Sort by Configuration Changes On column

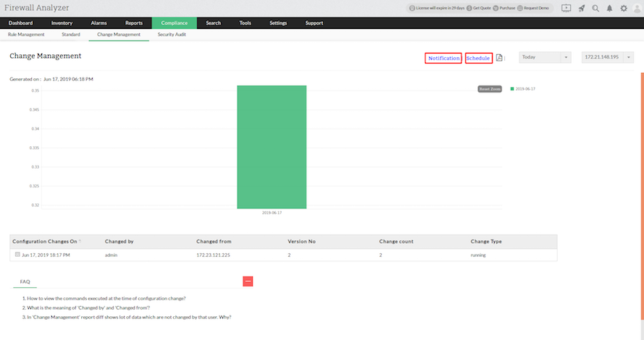tap(46, 242)
